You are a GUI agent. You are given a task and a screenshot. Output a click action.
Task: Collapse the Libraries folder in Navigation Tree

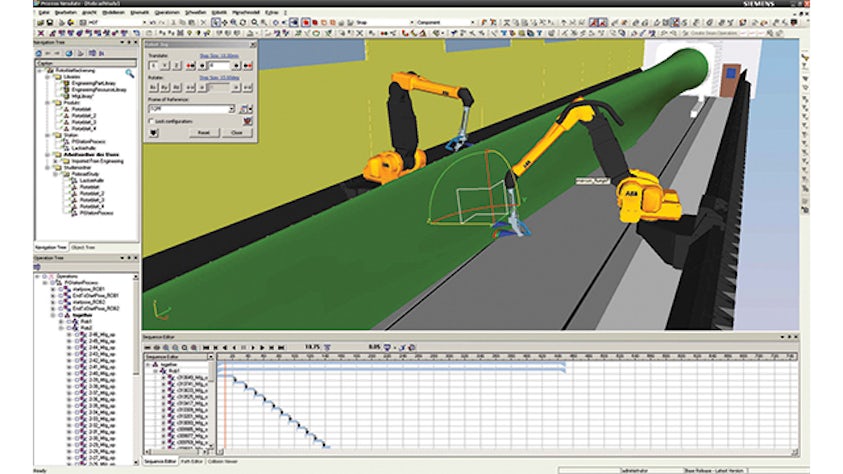coord(47,77)
